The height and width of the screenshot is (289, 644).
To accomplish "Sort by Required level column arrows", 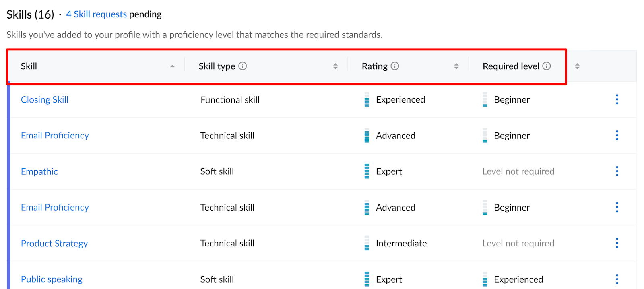I will click(x=577, y=66).
